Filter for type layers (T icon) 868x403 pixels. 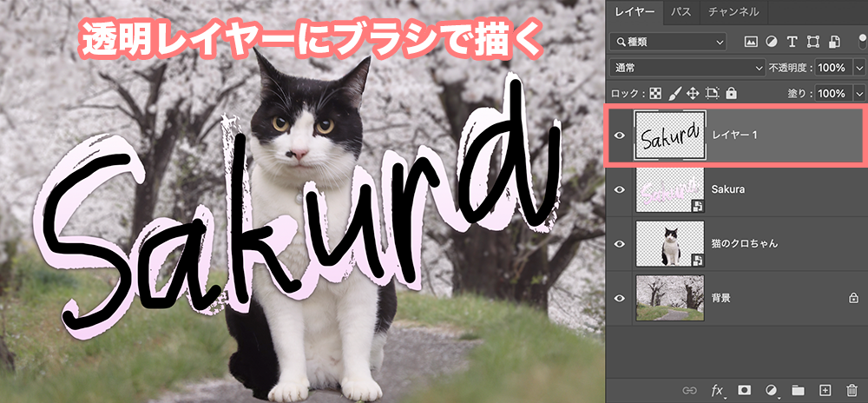(x=792, y=42)
